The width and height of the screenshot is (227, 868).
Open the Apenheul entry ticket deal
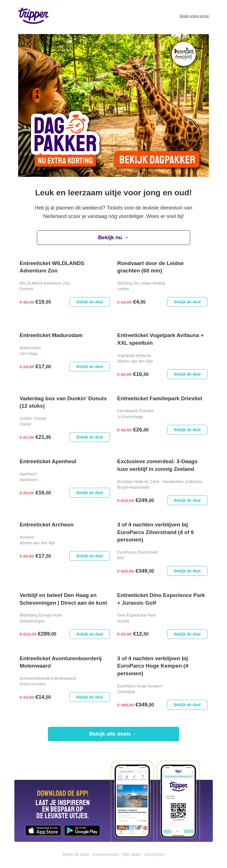click(x=89, y=493)
